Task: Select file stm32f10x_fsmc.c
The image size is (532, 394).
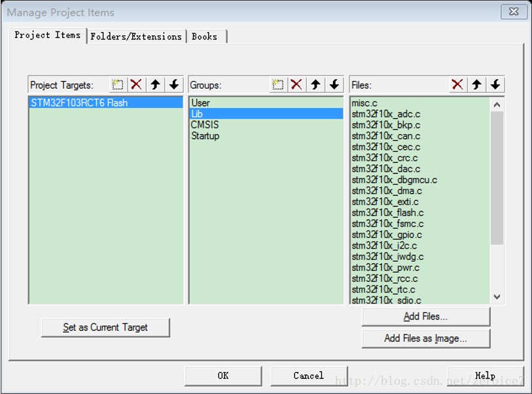Action: click(420, 224)
